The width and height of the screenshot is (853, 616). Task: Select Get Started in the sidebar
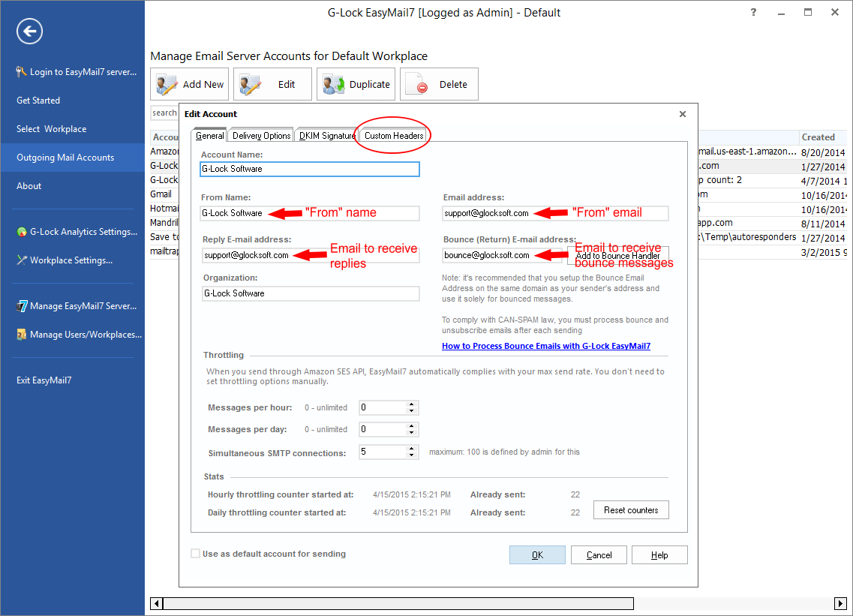(38, 100)
